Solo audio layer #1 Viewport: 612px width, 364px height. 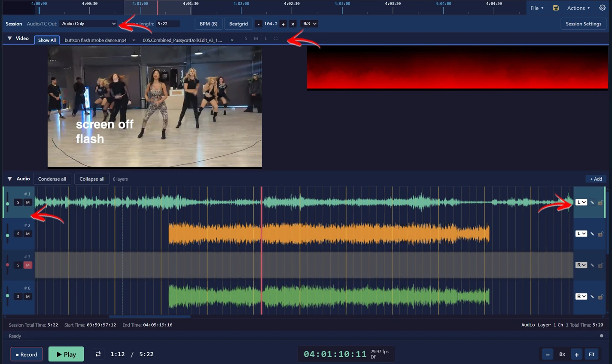(x=18, y=202)
